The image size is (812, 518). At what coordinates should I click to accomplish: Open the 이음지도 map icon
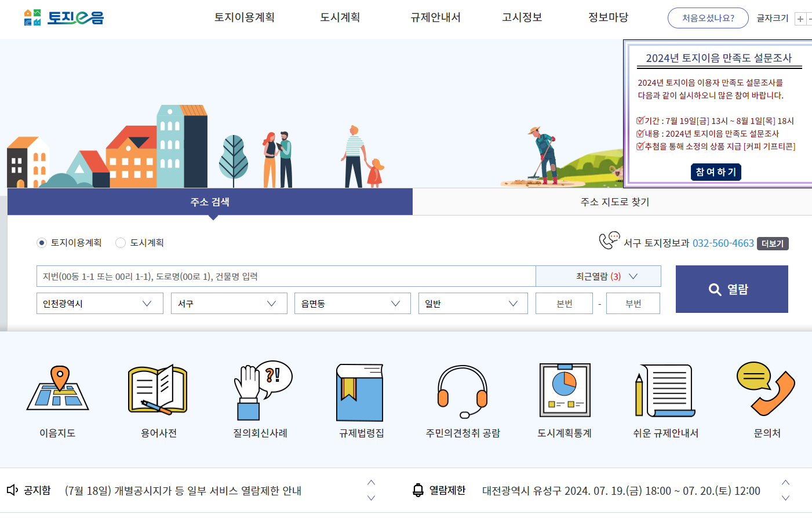click(x=57, y=388)
